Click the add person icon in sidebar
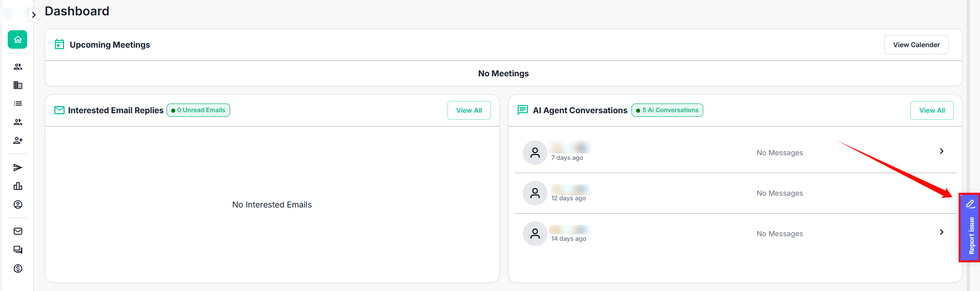980x291 pixels. pyautogui.click(x=18, y=140)
